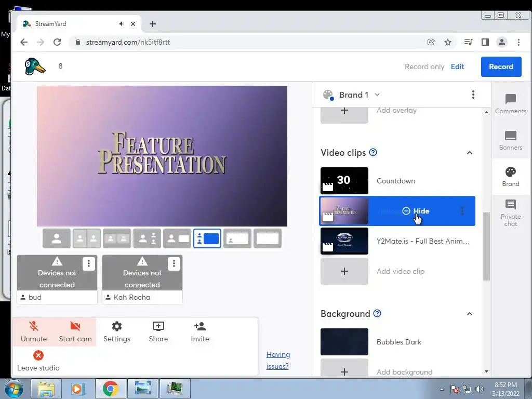The width and height of the screenshot is (532, 399).
Task: Play the Countdown video clip
Action: [x=344, y=181]
